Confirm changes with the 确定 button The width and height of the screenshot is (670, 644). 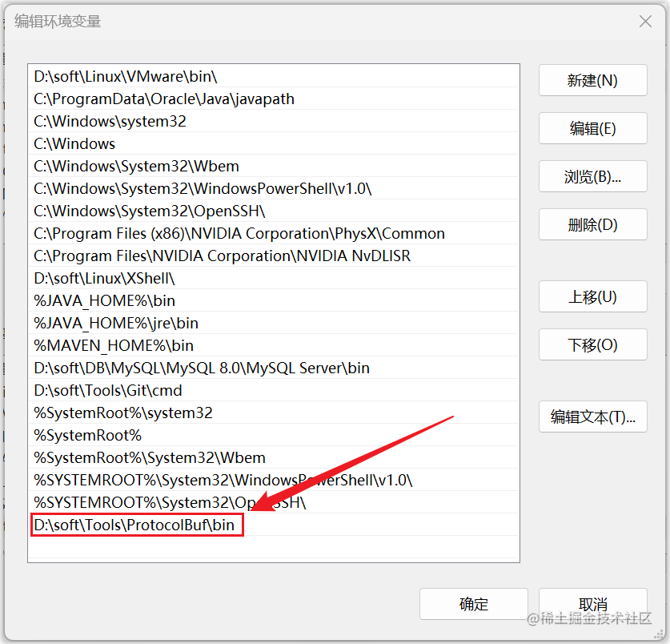(473, 604)
